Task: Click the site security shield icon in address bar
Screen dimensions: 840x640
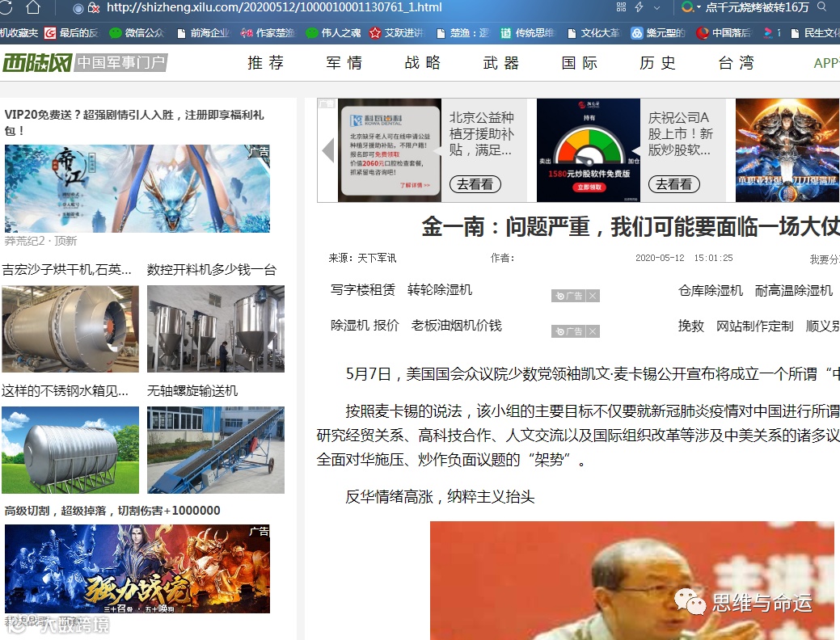Action: pos(95,8)
